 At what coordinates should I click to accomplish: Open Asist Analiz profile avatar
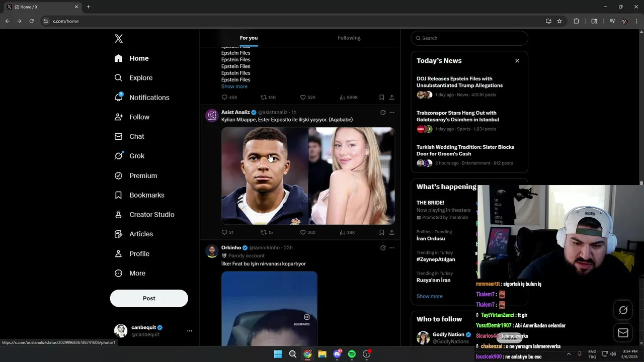[212, 116]
